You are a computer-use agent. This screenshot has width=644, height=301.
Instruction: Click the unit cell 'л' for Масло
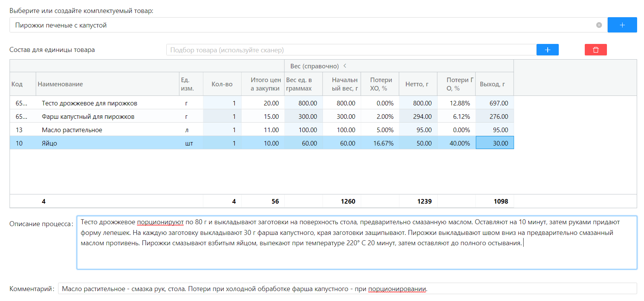coord(191,130)
